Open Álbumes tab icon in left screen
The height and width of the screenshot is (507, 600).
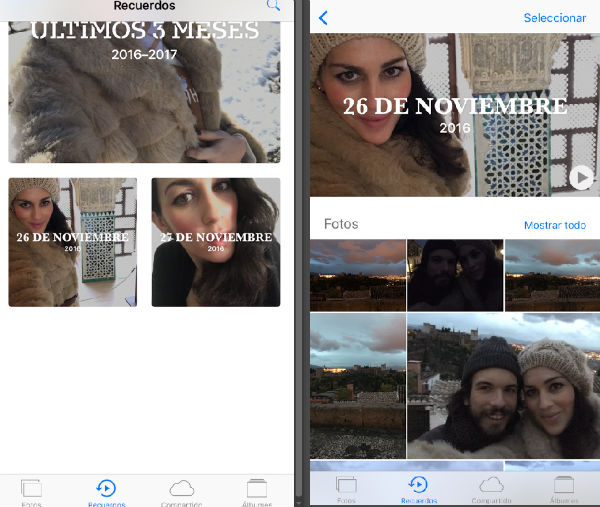coord(257,492)
